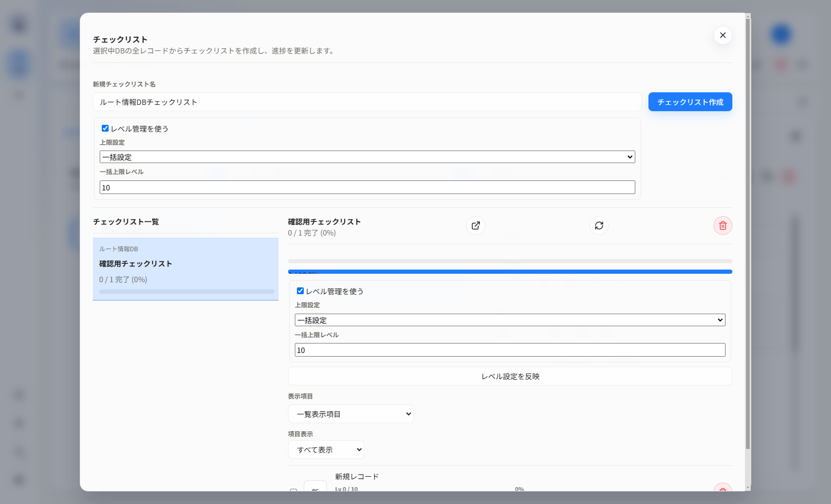Click the dialog's vertical scrollbar
The height and width of the screenshot is (504, 831).
[748, 234]
